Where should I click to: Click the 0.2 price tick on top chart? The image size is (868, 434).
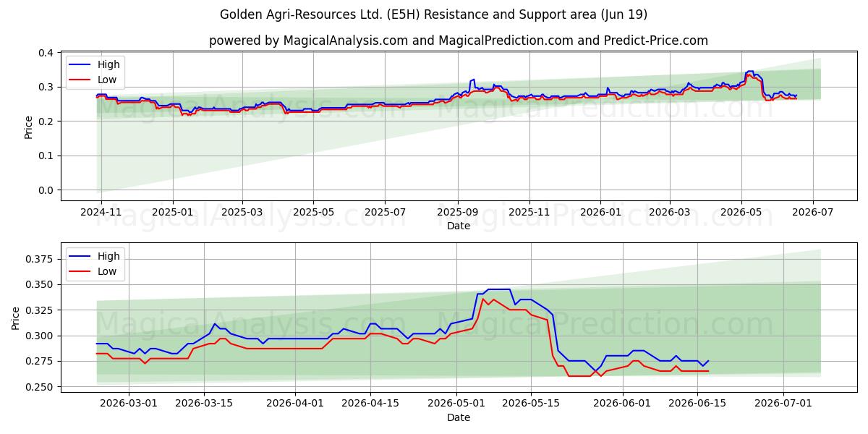46,122
